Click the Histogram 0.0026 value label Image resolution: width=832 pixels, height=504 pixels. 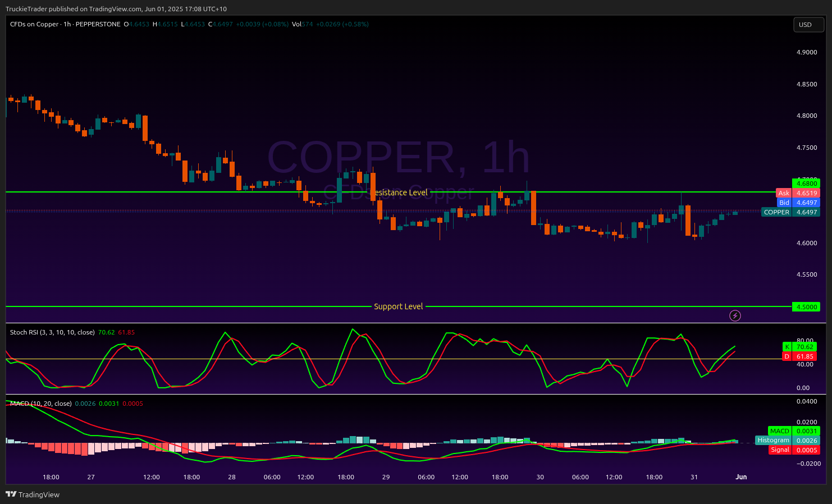(788, 441)
